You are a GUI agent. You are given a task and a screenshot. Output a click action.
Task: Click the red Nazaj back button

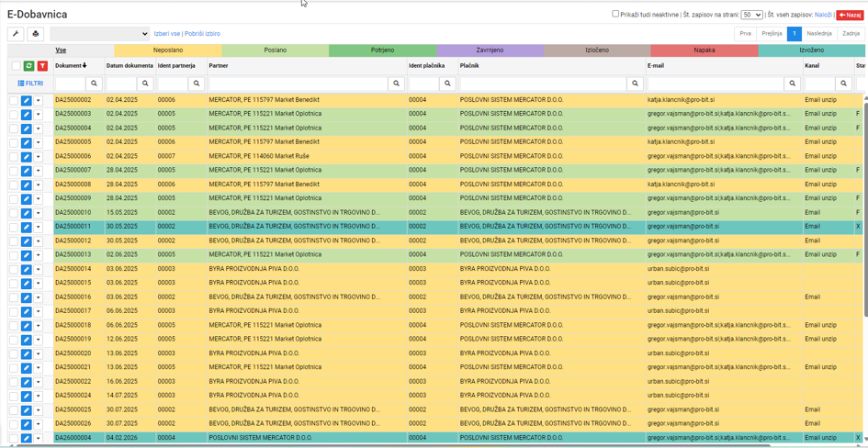click(850, 15)
